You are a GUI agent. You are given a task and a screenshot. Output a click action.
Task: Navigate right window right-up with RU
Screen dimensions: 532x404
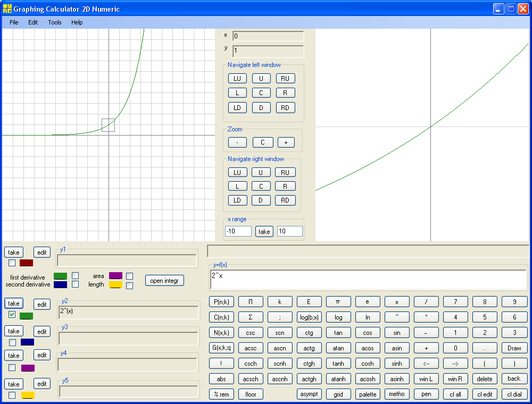pos(285,173)
